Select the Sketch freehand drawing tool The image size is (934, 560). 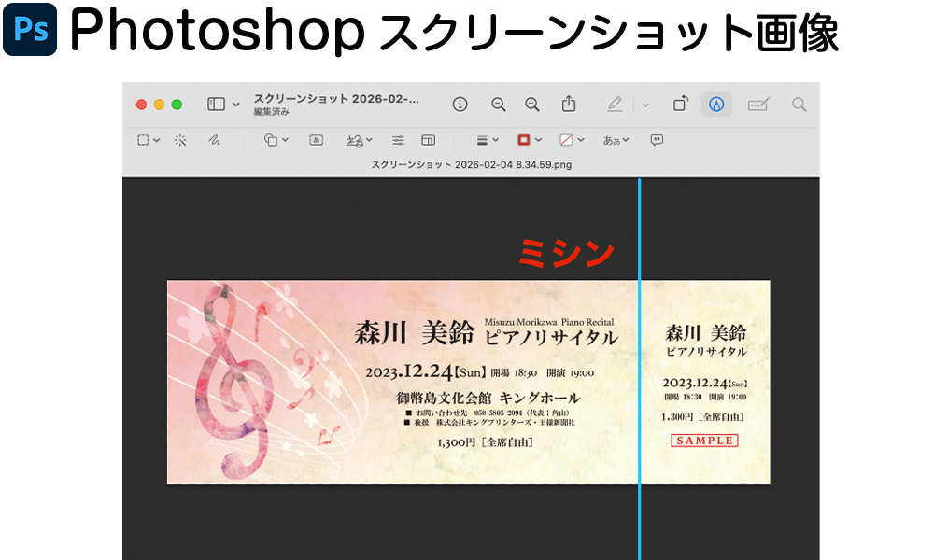click(x=214, y=140)
